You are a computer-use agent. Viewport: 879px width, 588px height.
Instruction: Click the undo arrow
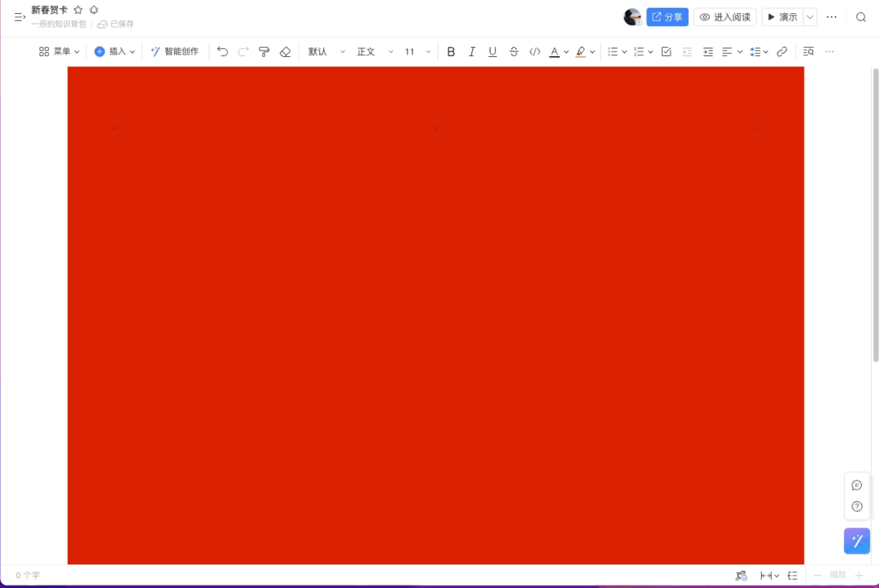pos(222,52)
